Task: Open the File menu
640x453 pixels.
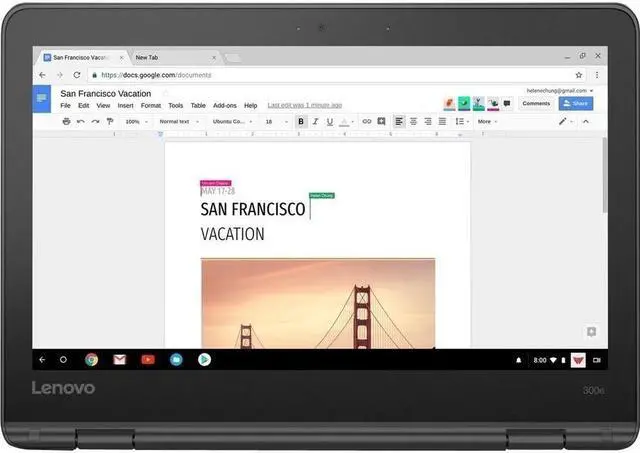Action: point(65,105)
